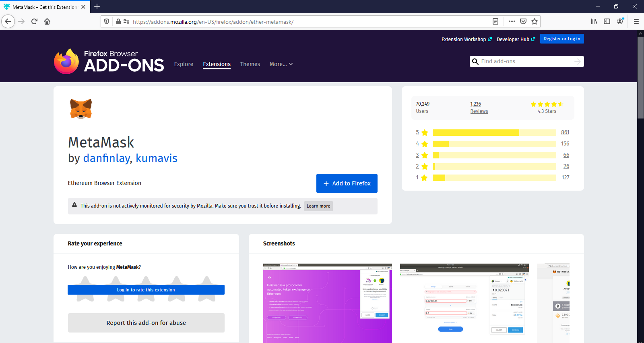Open the 66 three-star reviews count

point(566,155)
